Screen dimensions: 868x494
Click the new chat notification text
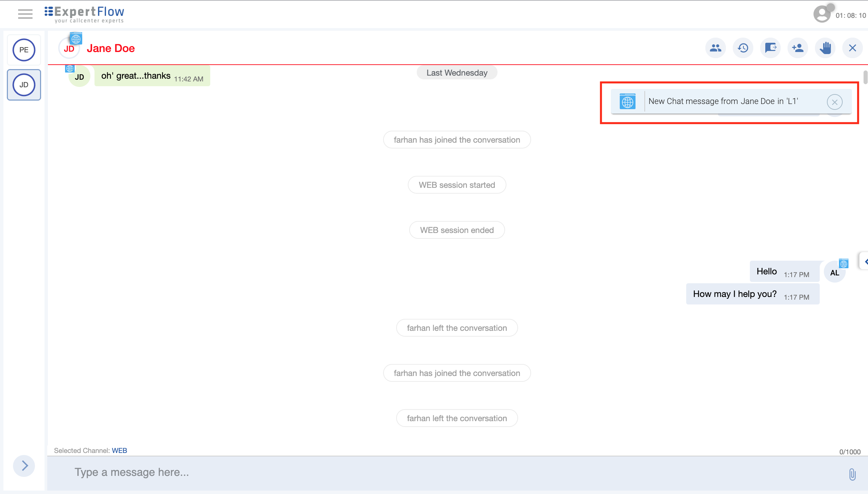coord(723,101)
